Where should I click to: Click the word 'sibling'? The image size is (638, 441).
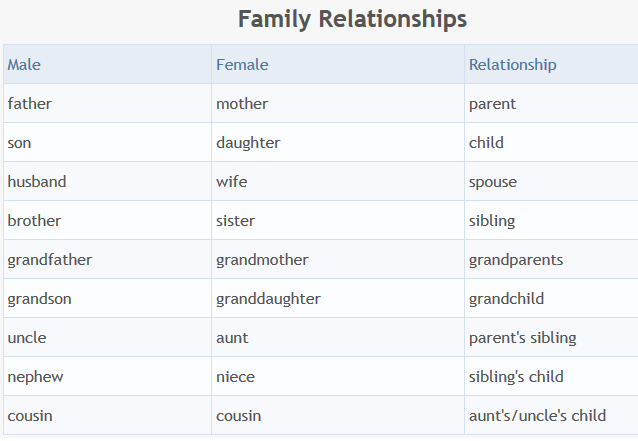point(492,221)
